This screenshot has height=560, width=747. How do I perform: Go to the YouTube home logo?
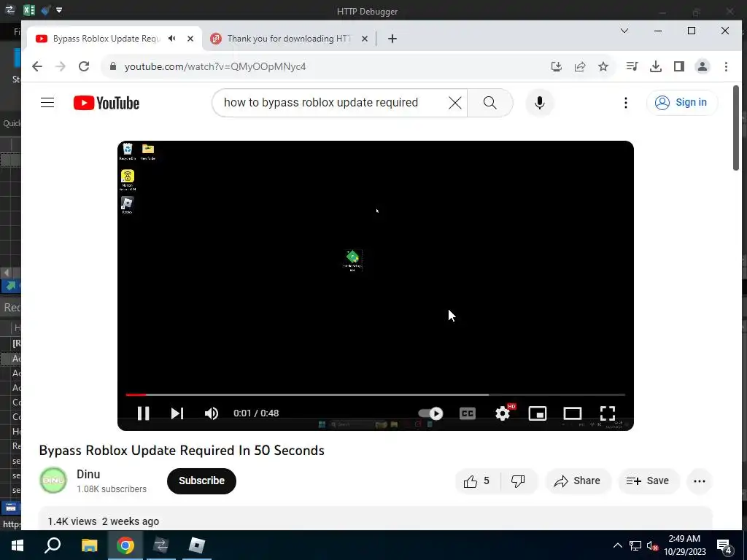107,103
